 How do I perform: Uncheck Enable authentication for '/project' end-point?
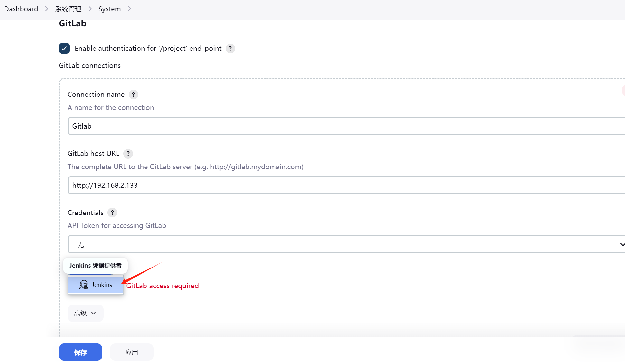(64, 48)
